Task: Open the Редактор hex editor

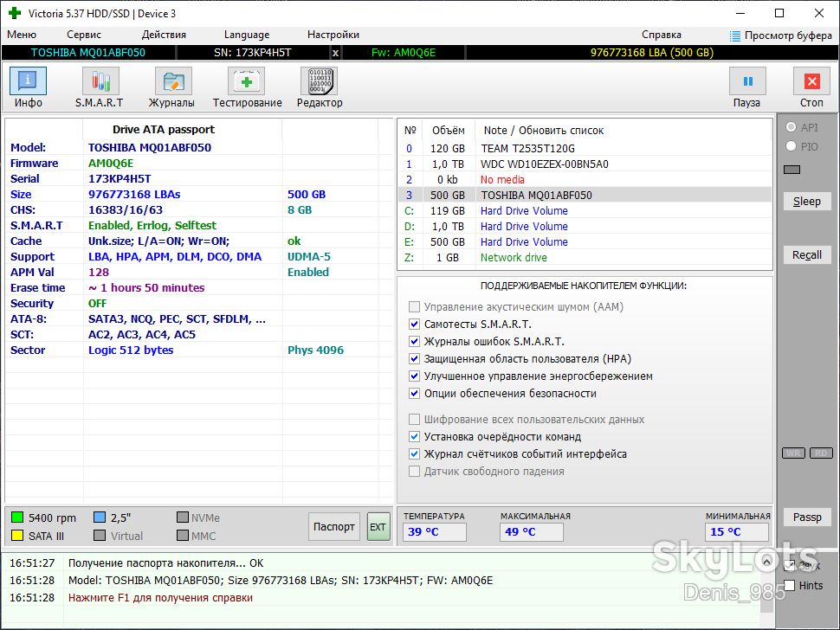Action: (320, 81)
